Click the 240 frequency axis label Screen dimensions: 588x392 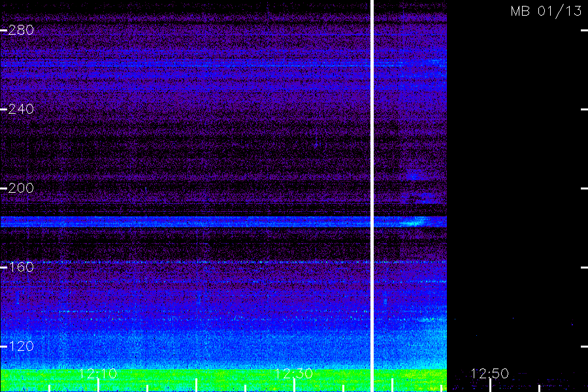21,109
